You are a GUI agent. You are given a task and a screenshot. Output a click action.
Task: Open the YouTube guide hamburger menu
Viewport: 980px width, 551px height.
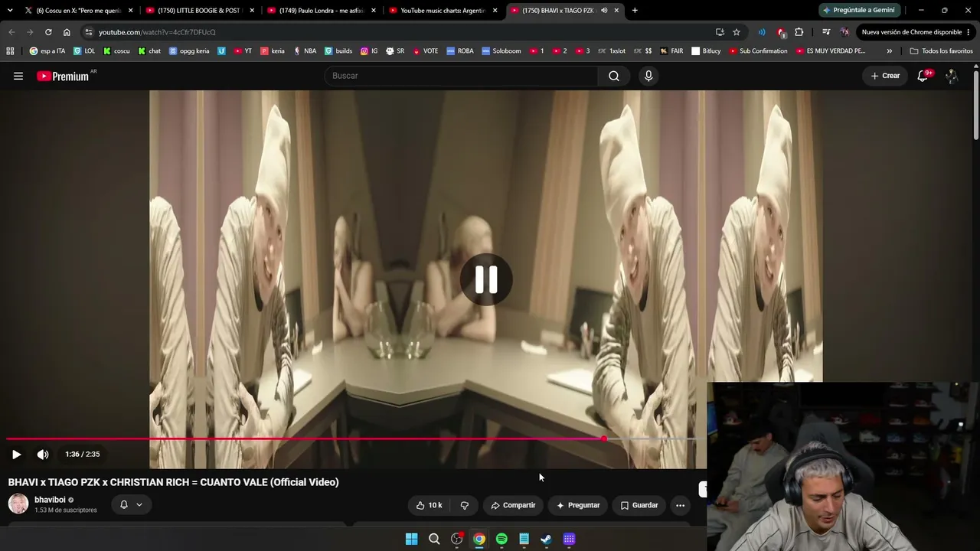click(x=18, y=76)
